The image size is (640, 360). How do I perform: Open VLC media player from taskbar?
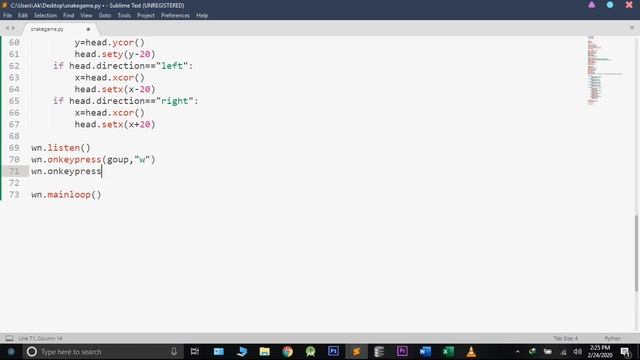[x=471, y=351]
